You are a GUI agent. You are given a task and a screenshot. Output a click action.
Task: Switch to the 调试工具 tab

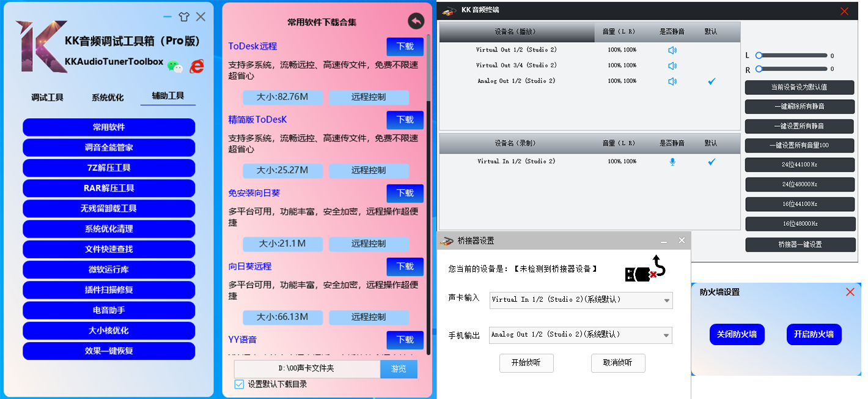coord(47,96)
